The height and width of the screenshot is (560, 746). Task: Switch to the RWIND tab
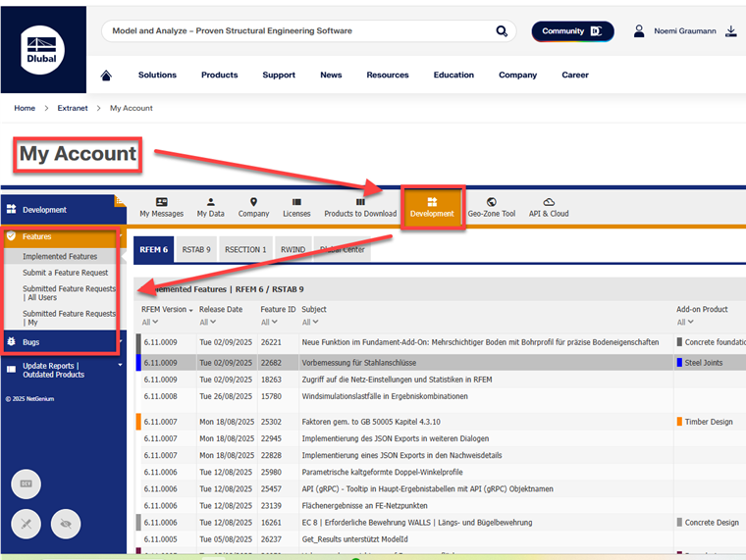293,249
